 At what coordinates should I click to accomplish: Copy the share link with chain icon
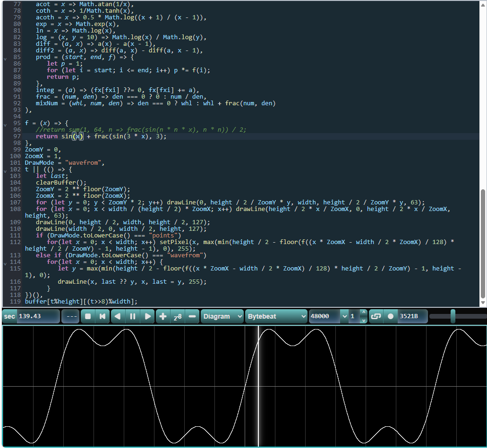coord(376,316)
